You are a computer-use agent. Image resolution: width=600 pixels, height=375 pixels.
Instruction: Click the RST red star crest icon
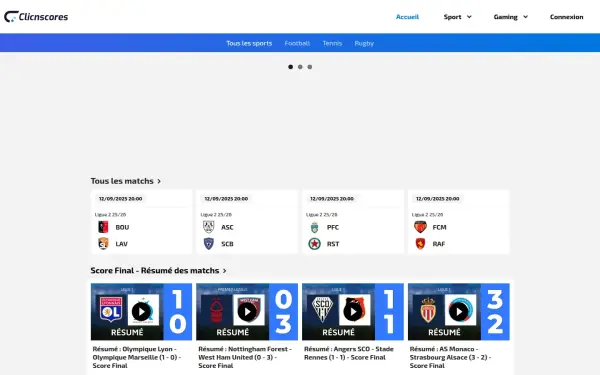click(x=315, y=244)
